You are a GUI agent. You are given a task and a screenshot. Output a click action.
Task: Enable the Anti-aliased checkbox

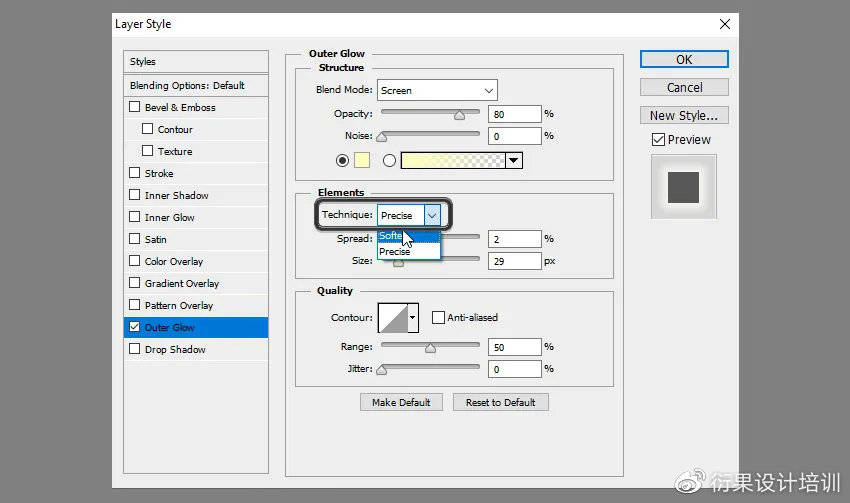point(438,318)
